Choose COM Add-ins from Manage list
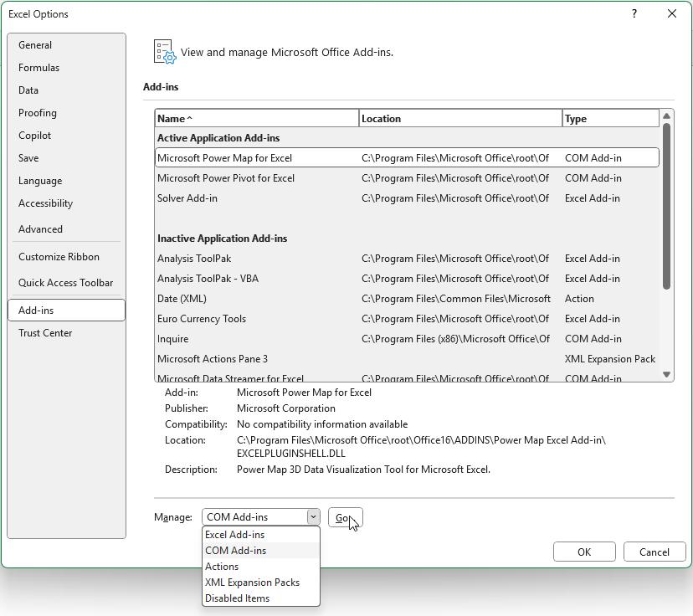The image size is (693, 616). pos(261,551)
